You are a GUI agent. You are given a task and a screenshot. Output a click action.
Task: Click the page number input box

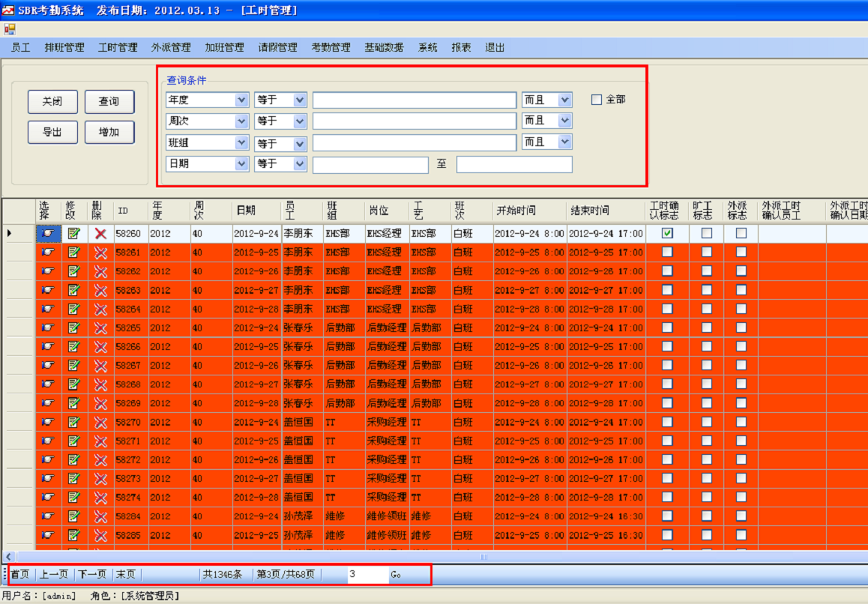tap(367, 575)
